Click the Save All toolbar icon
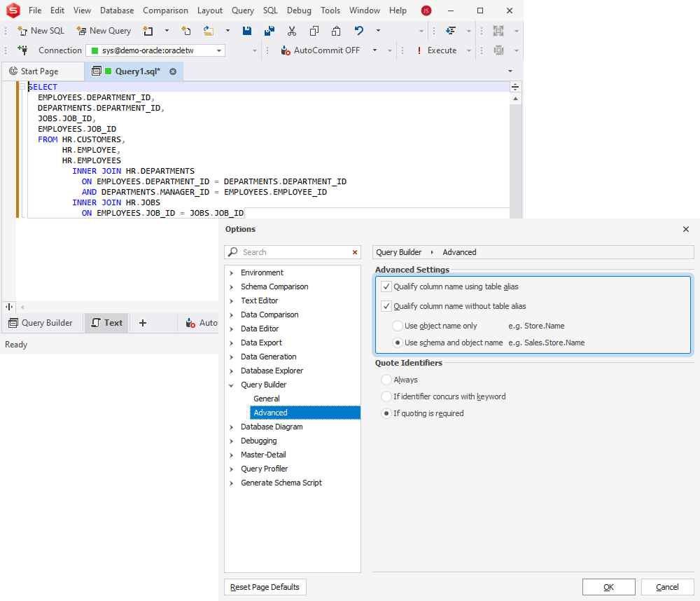This screenshot has height=601, width=700. 269,31
